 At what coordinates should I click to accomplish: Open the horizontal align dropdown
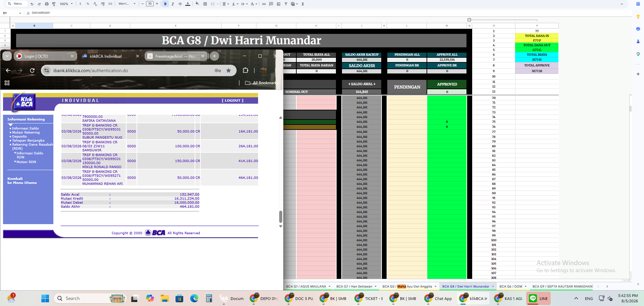click(226, 4)
